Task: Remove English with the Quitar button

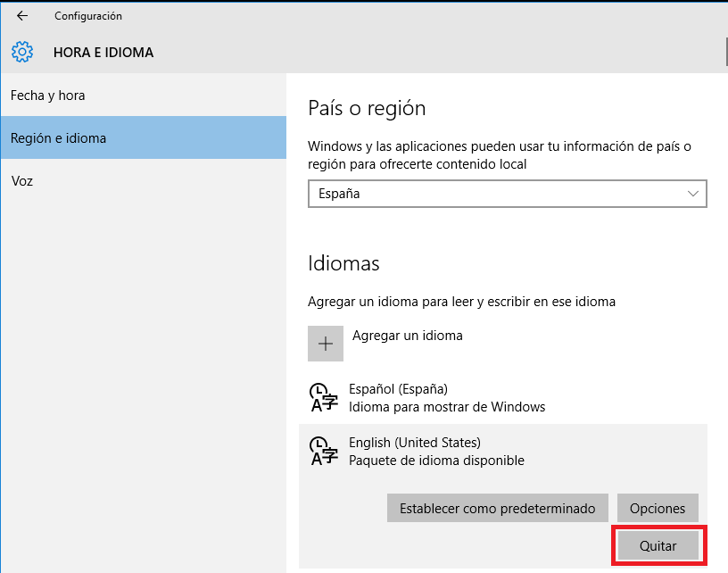Action: point(658,545)
